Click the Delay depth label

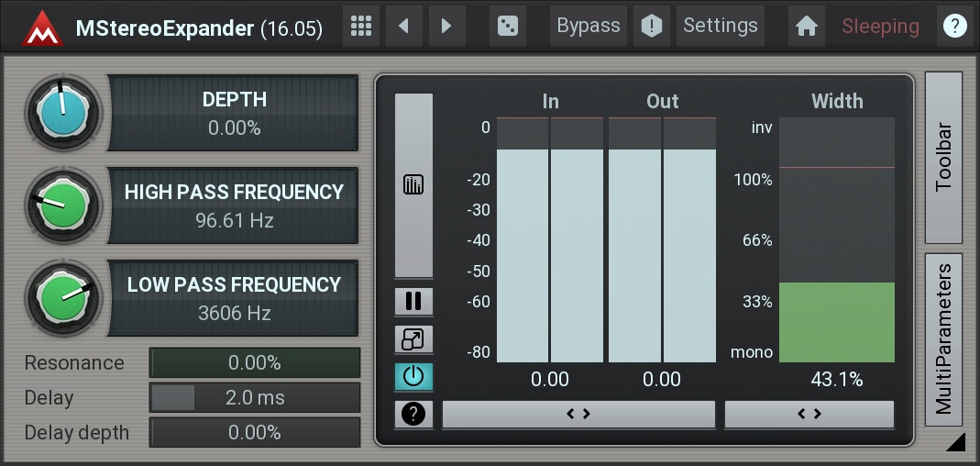click(77, 433)
